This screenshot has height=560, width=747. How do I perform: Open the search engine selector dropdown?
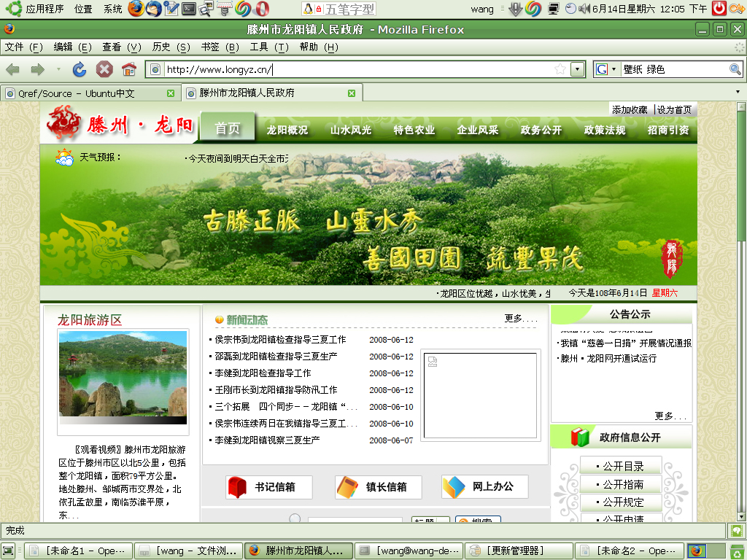coord(605,69)
